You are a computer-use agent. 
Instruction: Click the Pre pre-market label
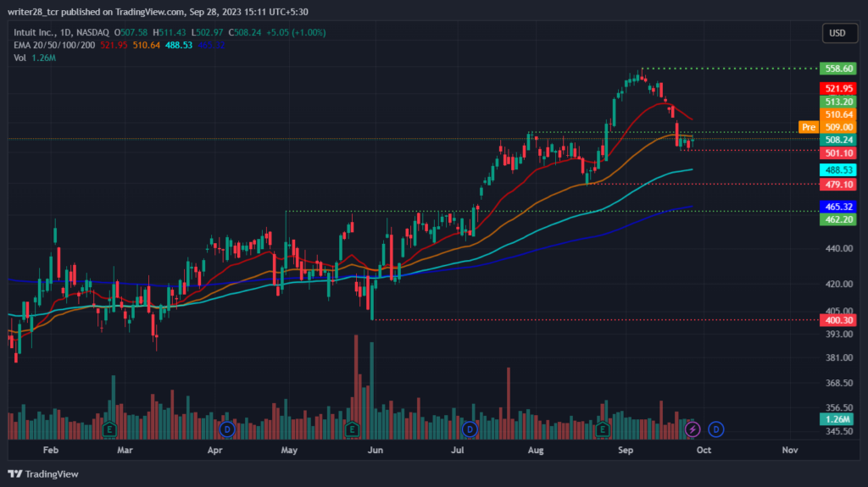coord(809,127)
